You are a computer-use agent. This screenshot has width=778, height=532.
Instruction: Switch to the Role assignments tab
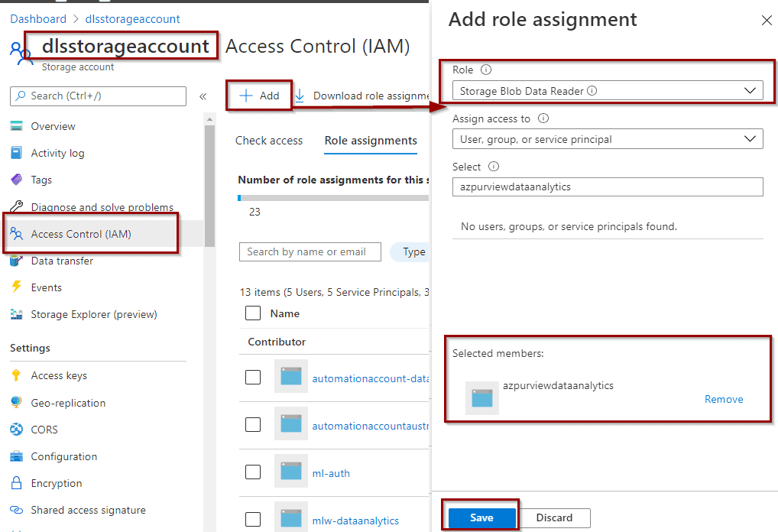coord(371,141)
